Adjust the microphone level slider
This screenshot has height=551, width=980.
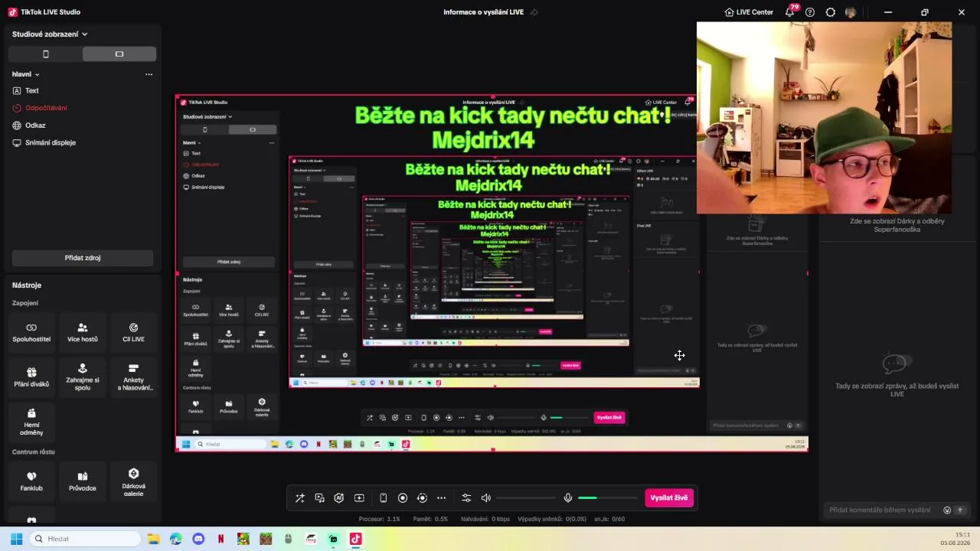[609, 498]
